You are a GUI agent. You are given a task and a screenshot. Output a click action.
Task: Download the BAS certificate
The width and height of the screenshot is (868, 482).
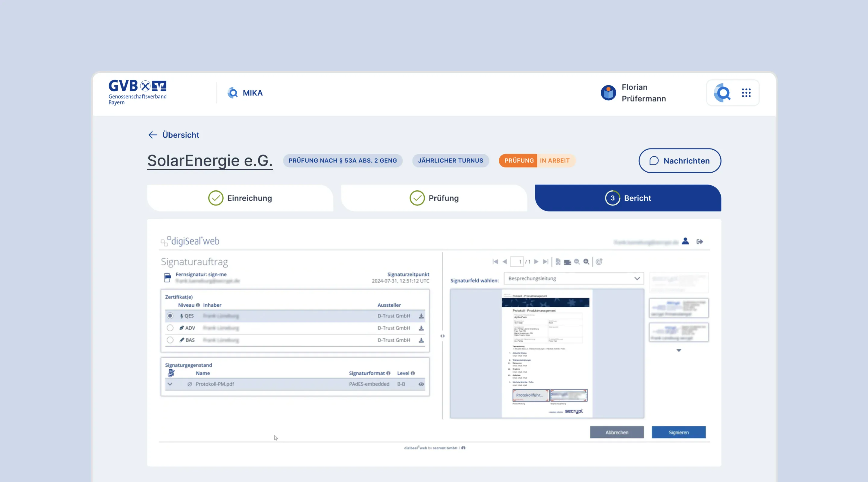tap(421, 340)
